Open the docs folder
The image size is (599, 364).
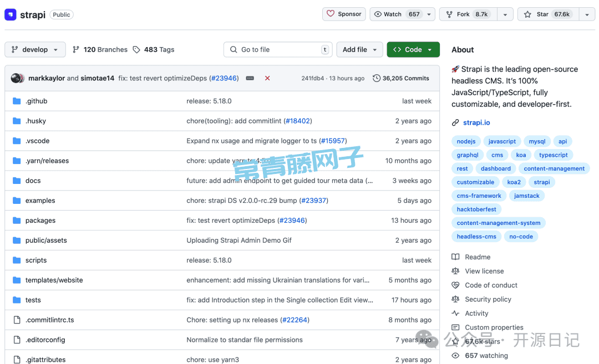(x=33, y=181)
